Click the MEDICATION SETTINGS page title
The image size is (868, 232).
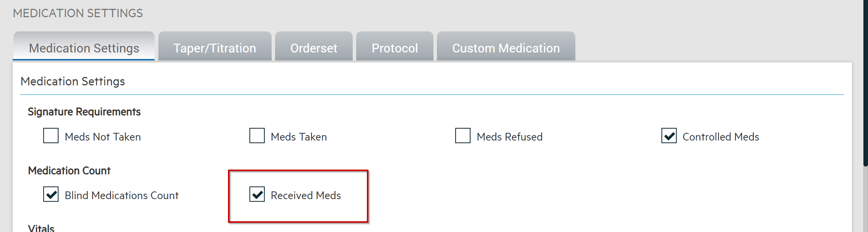(78, 13)
